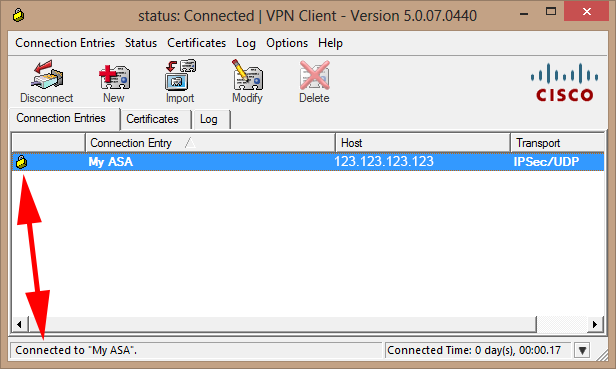Switch to the Log tab
616x369 pixels.
click(211, 119)
